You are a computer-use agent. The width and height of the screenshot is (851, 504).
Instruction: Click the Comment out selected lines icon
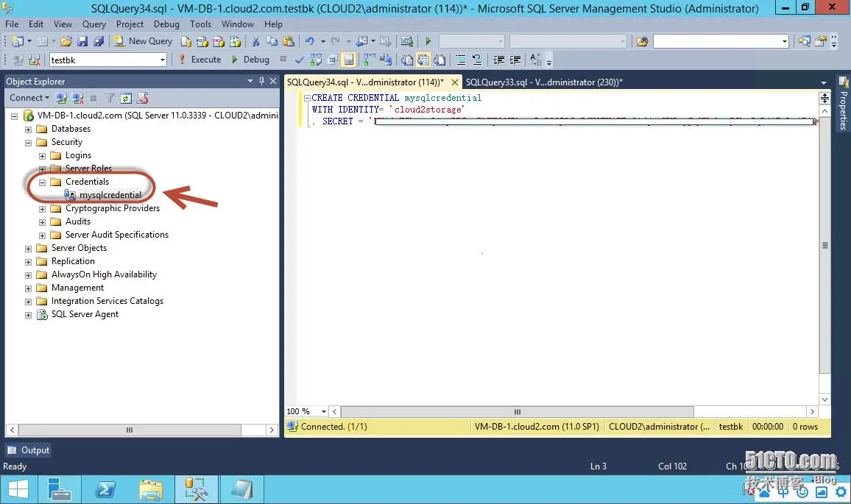click(x=461, y=60)
